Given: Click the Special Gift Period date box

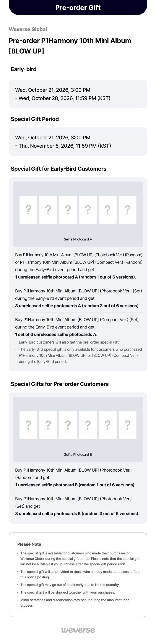Looking at the screenshot, I should [78, 142].
